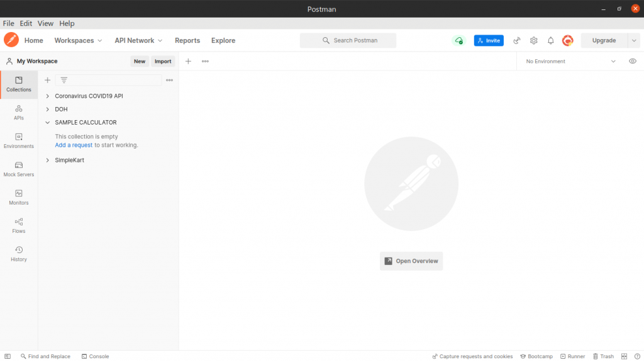Click the environment quick look eye icon
The width and height of the screenshot is (644, 362).
coord(633,61)
